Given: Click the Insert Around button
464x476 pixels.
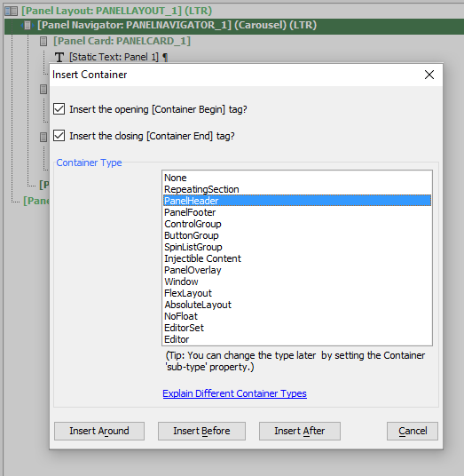Looking at the screenshot, I should tap(99, 431).
